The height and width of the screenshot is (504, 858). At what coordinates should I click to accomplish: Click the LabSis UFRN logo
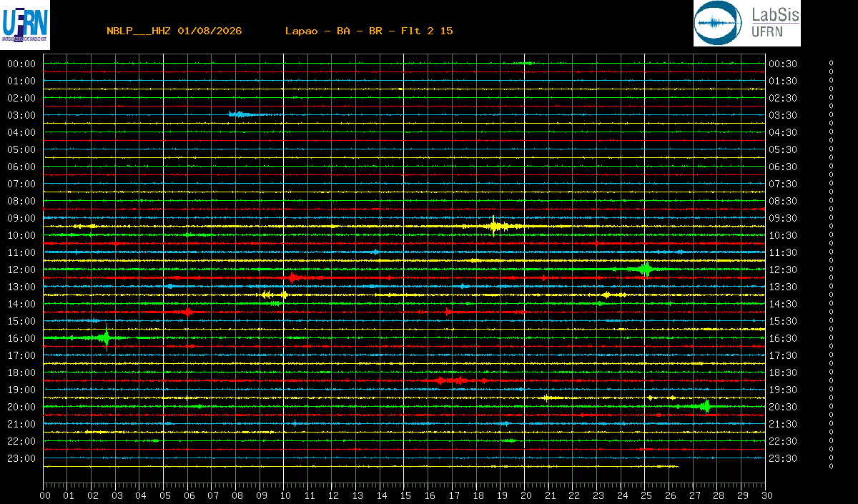click(x=747, y=24)
